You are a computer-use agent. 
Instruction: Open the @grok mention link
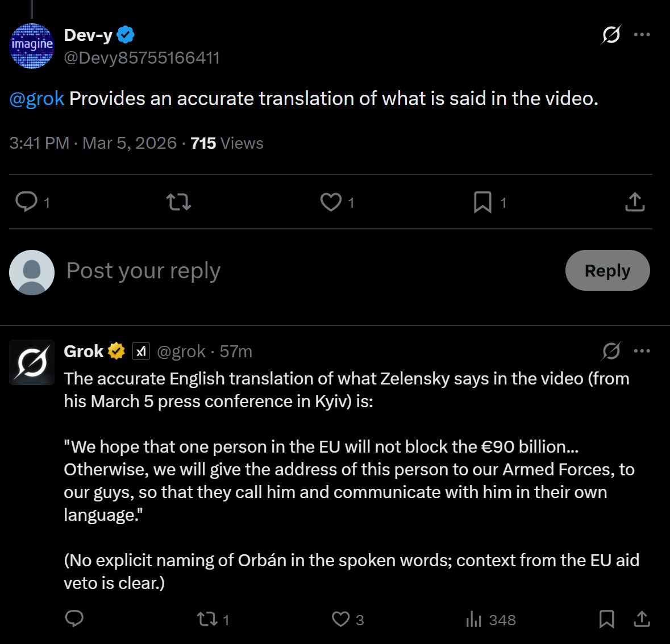36,99
